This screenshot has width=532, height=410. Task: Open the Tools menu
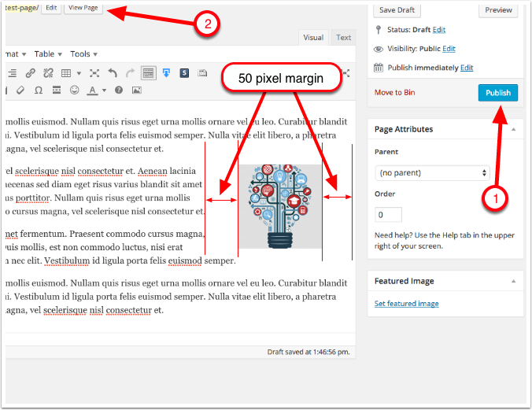(83, 54)
